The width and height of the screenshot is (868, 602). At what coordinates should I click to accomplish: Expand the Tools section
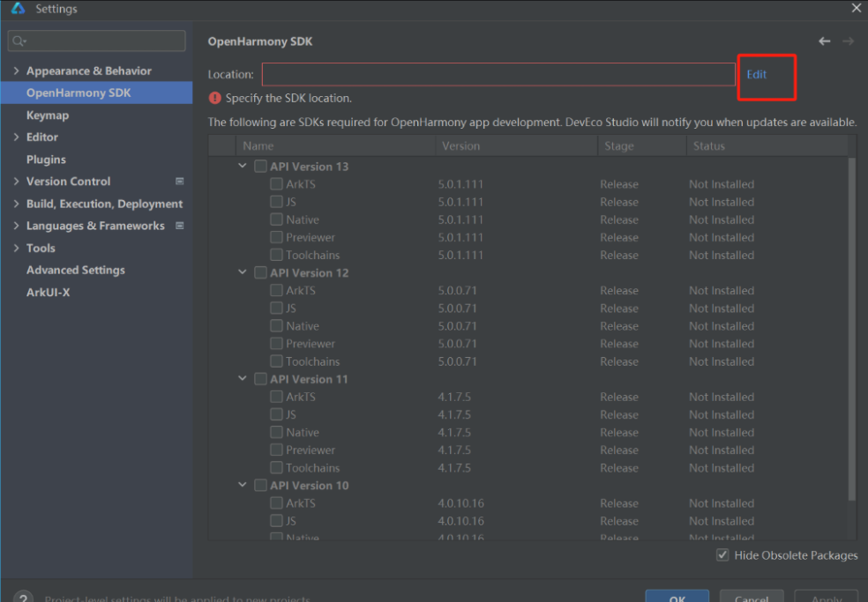click(x=16, y=248)
